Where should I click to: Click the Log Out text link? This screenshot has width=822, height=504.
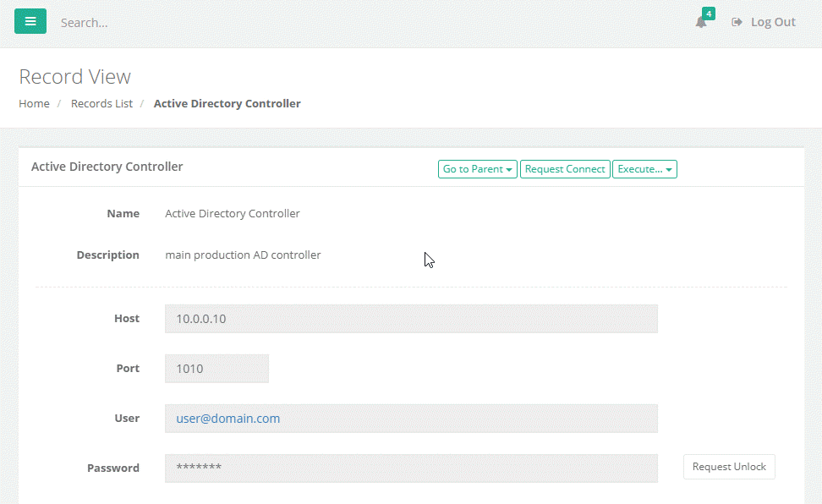tap(773, 22)
